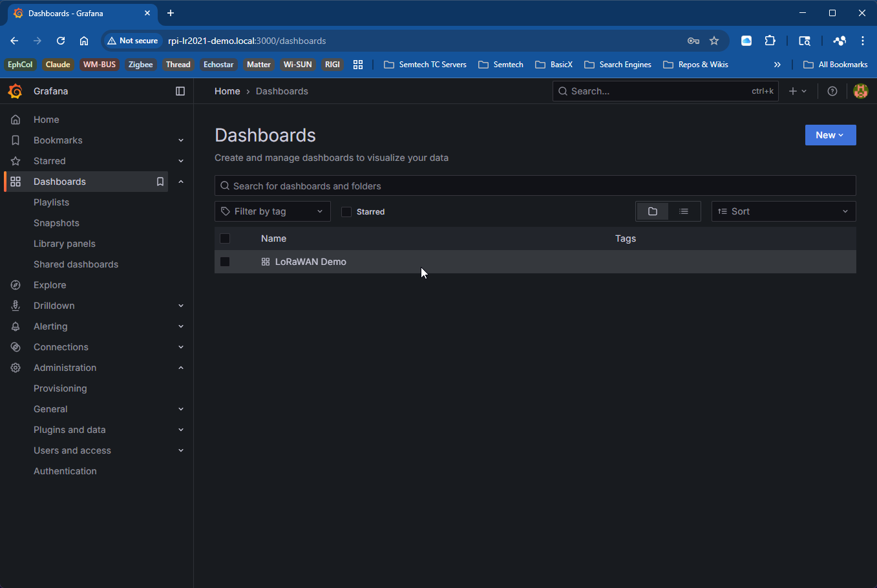Image resolution: width=877 pixels, height=588 pixels.
Task: Bookmark this page with the star icon
Action: (x=714, y=41)
